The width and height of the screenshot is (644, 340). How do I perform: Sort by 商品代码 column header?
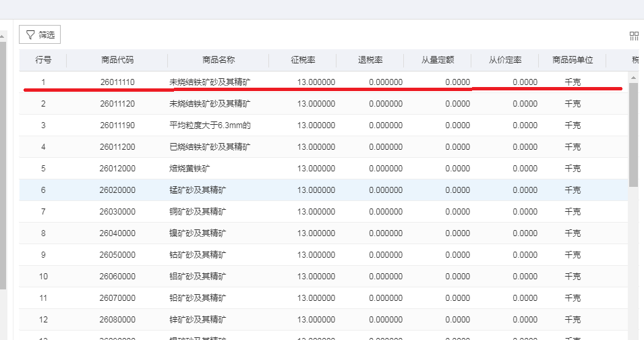(x=117, y=60)
